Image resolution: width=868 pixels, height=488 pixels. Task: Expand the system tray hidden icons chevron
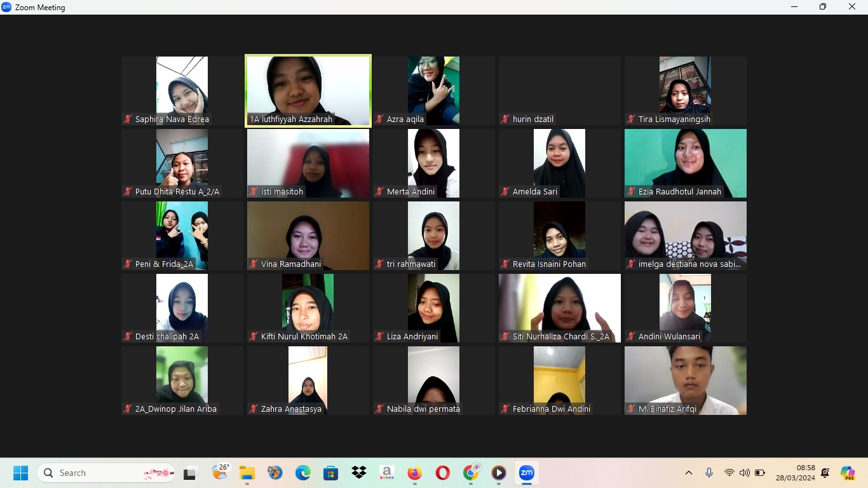688,473
